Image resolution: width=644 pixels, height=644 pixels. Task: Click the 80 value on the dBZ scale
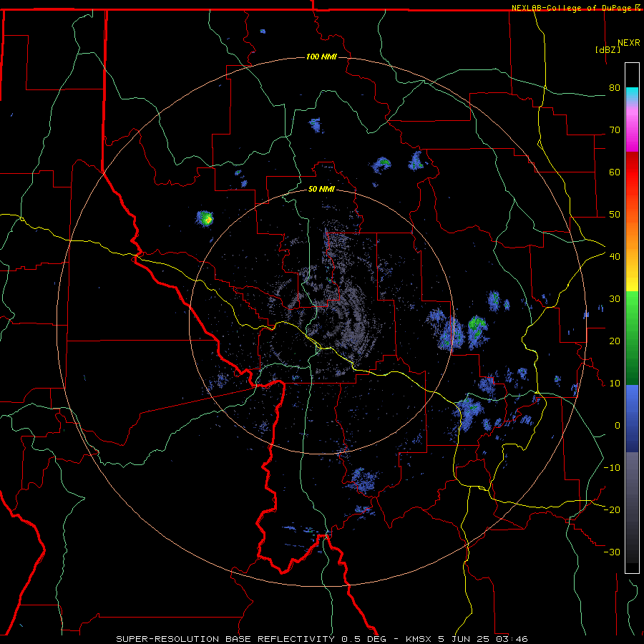615,88
